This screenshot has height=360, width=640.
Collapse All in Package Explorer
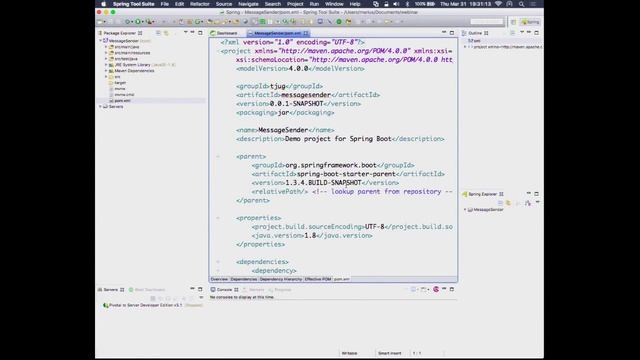coord(158,33)
